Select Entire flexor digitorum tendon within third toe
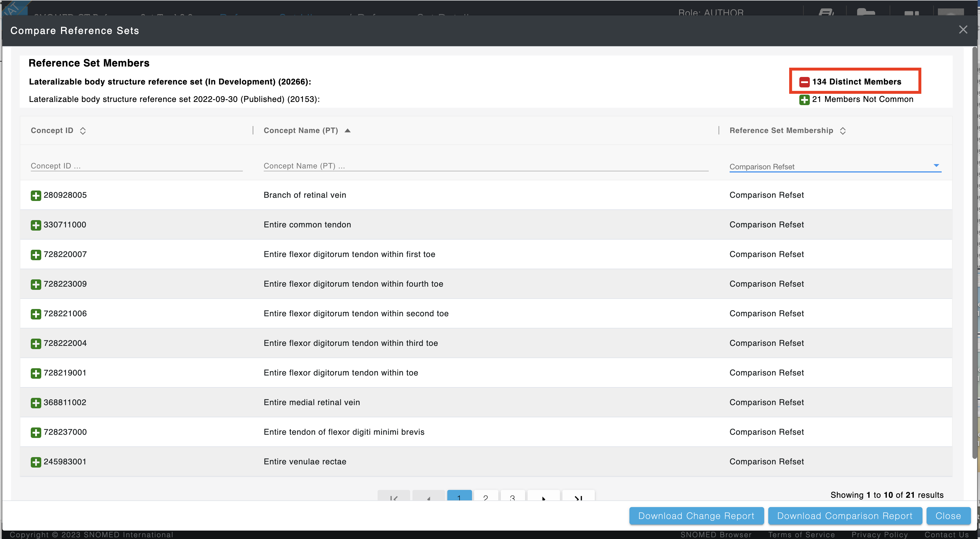Viewport: 980px width, 539px height. 351,344
